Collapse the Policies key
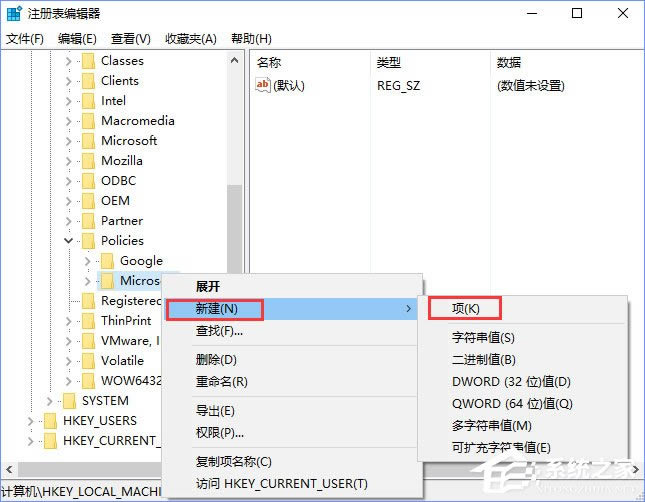This screenshot has height=502, width=645. [x=69, y=241]
